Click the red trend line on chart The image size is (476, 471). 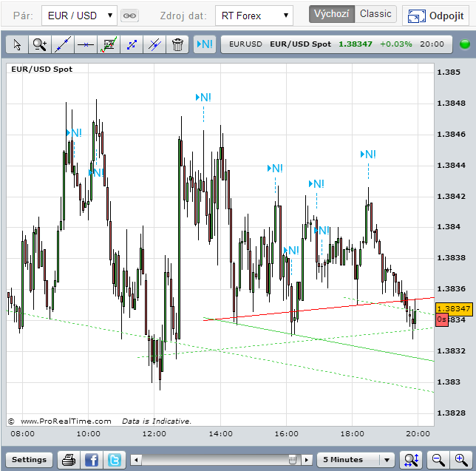tap(319, 309)
